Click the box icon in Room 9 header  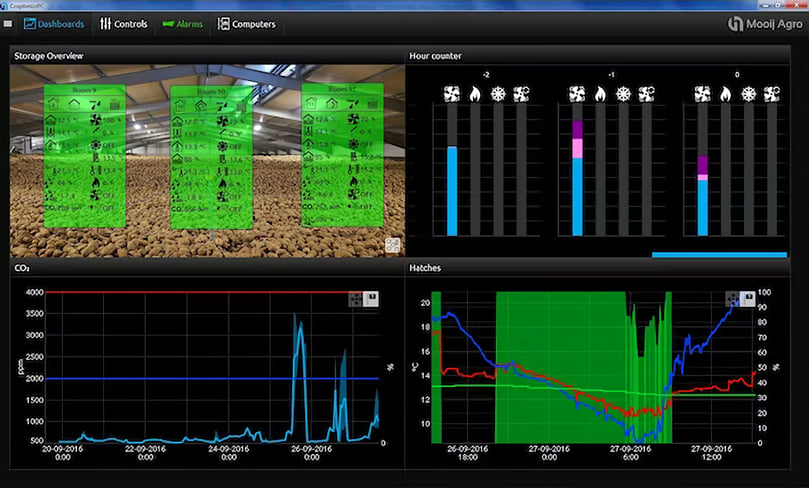(x=115, y=105)
